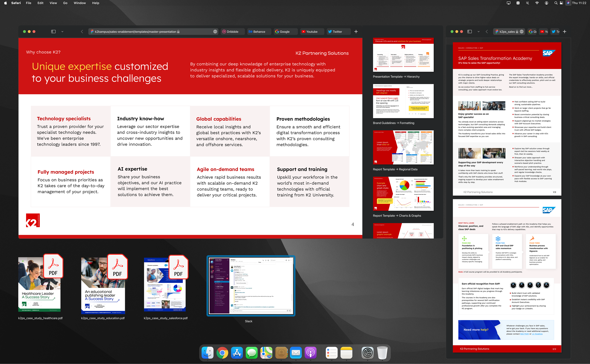Screen dimensions: 590x364
Task: Select the Report Template Charts & Graphs thumbnail
Action: point(403,194)
